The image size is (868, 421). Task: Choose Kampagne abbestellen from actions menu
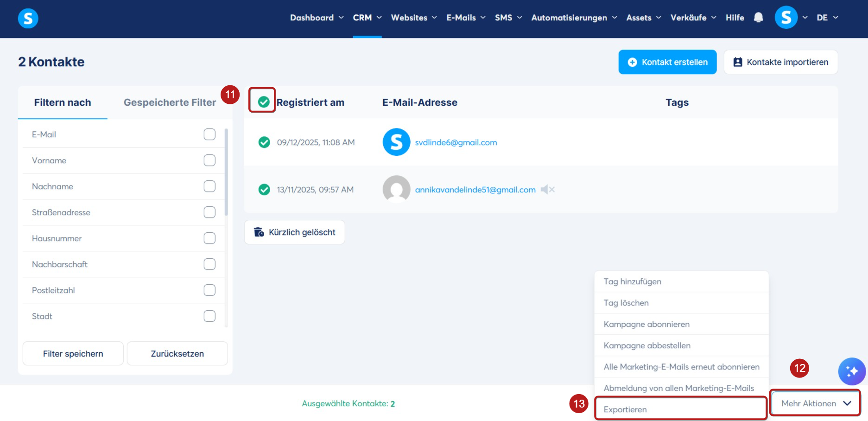tap(681, 345)
